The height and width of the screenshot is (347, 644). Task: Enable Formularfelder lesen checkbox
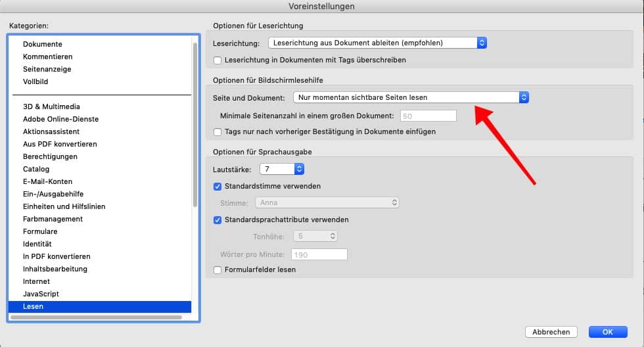pos(218,270)
